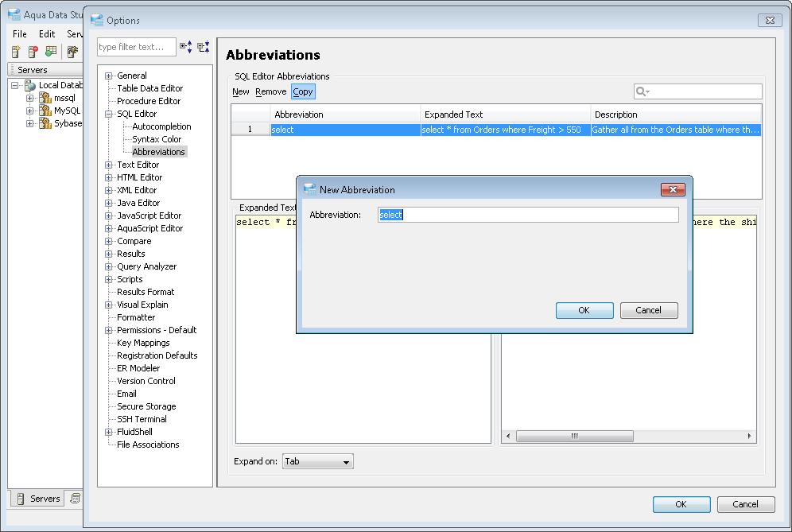
Task: Click the MySQL server icon in Servers tree
Action: [x=45, y=111]
